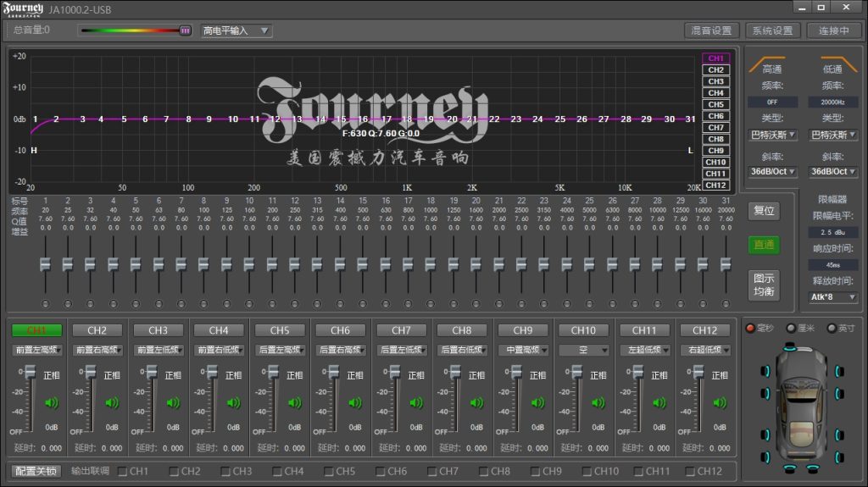Mute the CH10 speaker icon

[598, 402]
